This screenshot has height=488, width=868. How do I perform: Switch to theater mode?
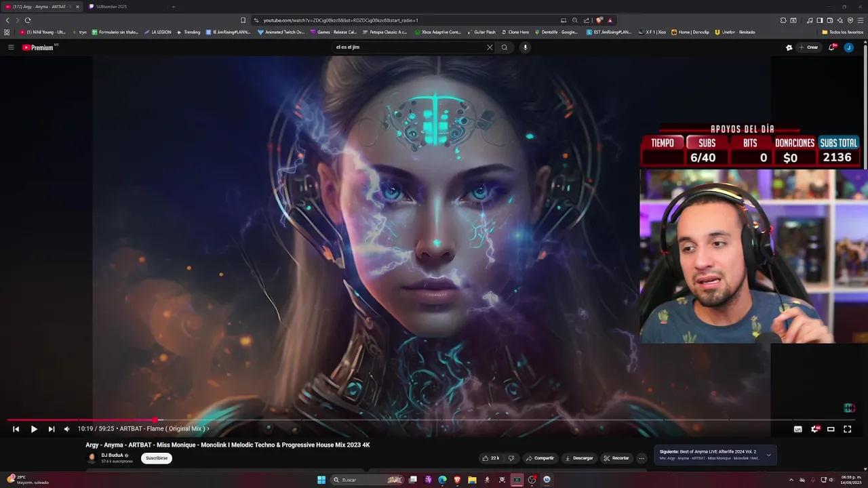831,429
